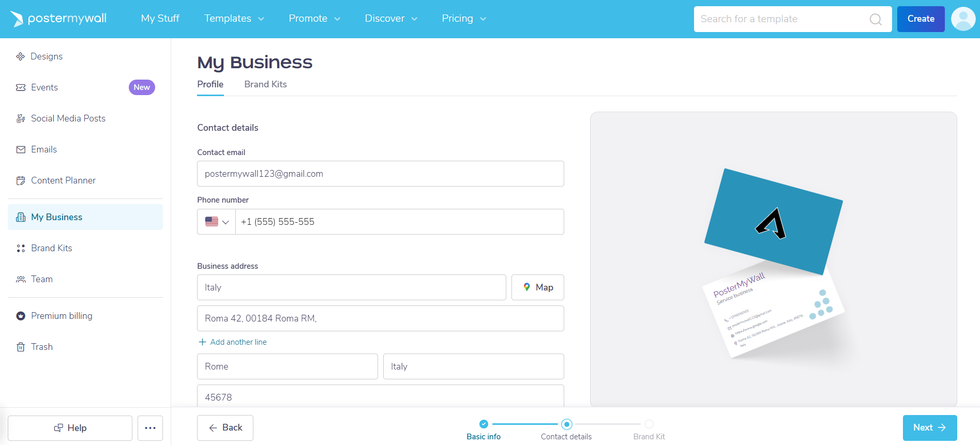Expand the Discover menu

coord(391,19)
